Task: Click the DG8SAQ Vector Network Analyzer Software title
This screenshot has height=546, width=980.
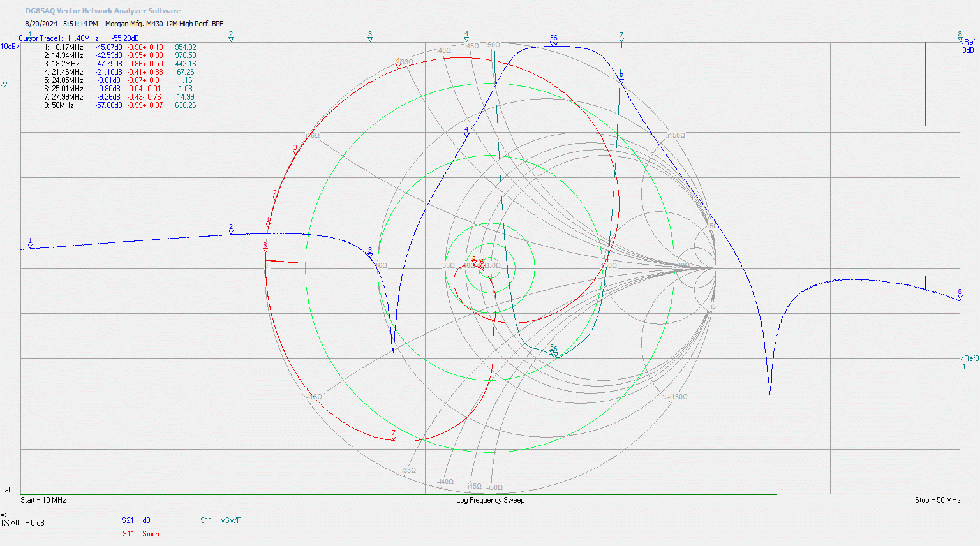Action: pos(103,11)
